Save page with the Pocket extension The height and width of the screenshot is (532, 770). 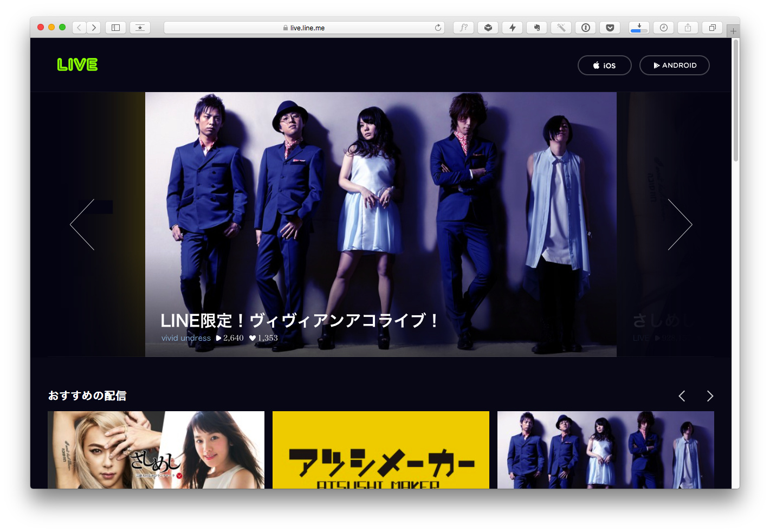coord(610,28)
